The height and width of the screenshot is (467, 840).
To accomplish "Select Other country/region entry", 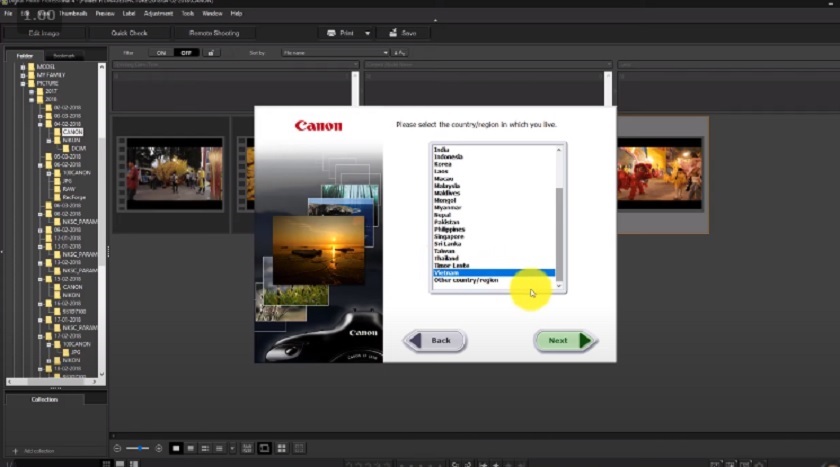I will coord(466,280).
